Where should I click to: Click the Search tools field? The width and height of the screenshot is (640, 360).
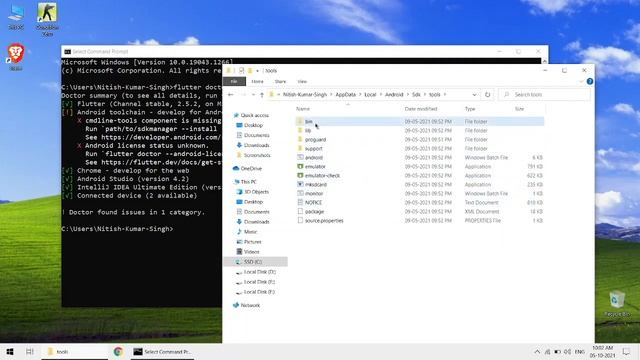544,95
